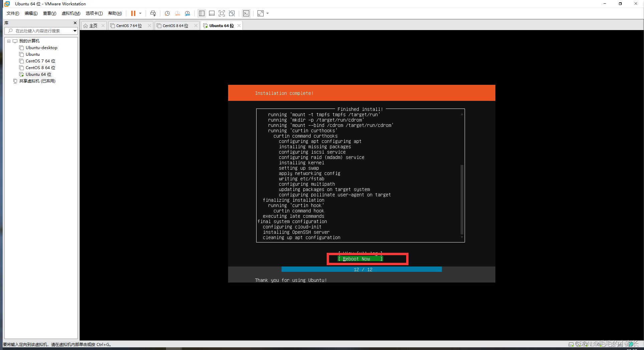Revert VM to previous snapshot
The width and height of the screenshot is (644, 350).
click(x=177, y=13)
